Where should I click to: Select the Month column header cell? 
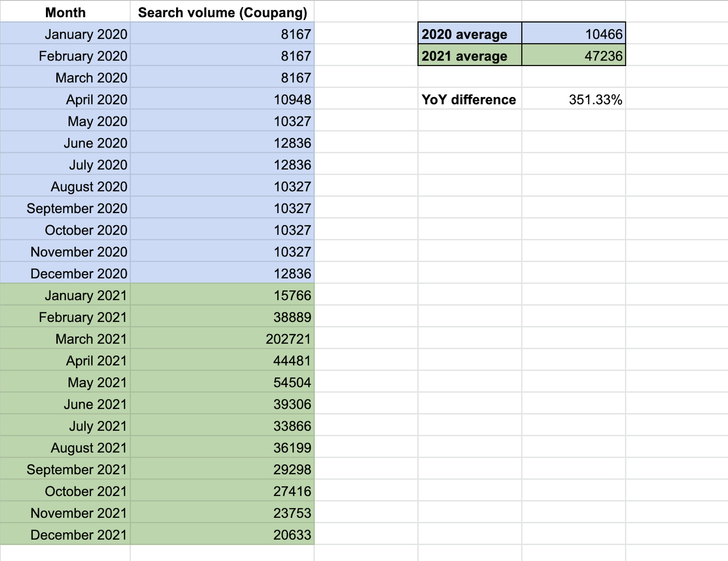point(65,12)
